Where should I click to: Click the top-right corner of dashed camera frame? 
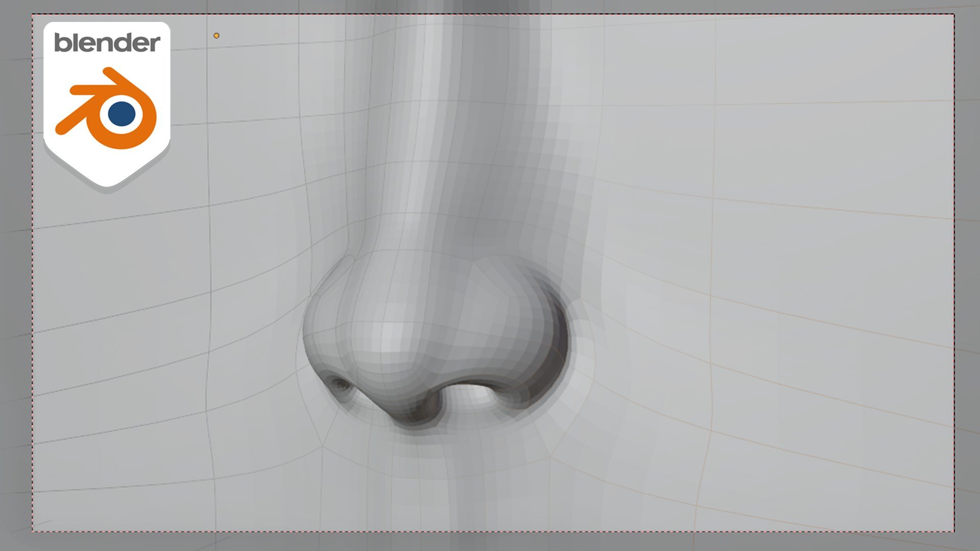954,14
